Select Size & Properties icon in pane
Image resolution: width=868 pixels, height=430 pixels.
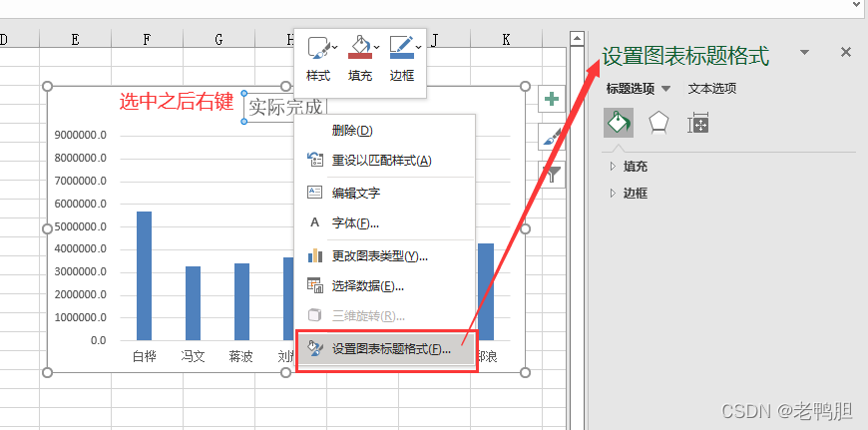pyautogui.click(x=698, y=123)
